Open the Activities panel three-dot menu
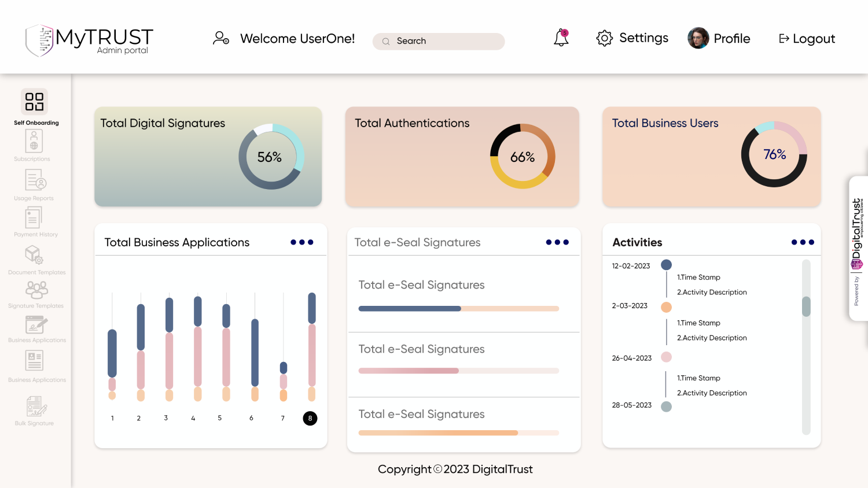The height and width of the screenshot is (488, 868). coord(803,242)
